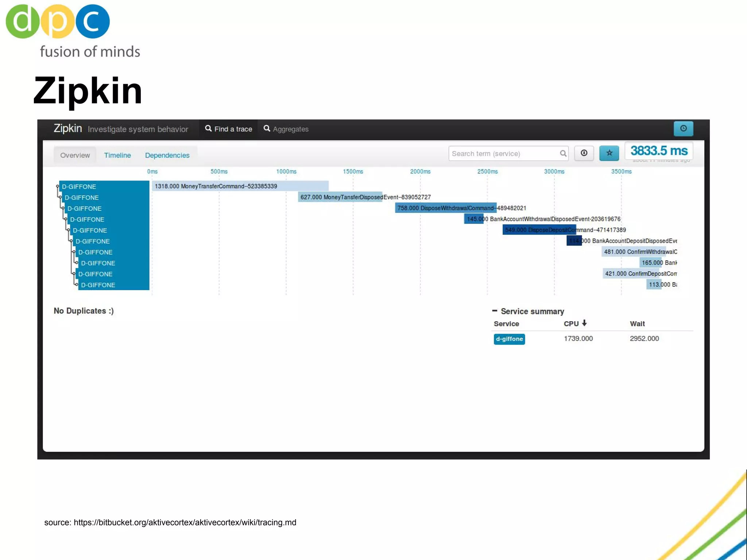
Task: Click the D-GIFFONE row beside 165.000 span
Action: click(x=114, y=263)
